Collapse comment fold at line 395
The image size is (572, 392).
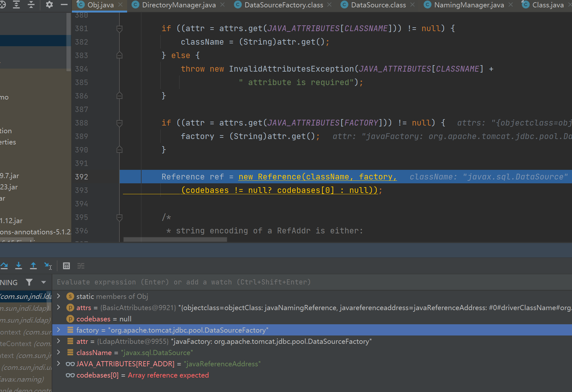coord(119,218)
